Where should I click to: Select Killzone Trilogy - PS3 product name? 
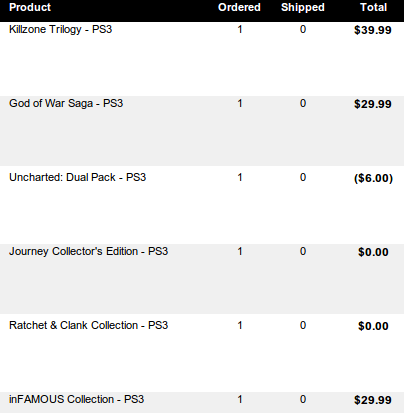(x=60, y=30)
